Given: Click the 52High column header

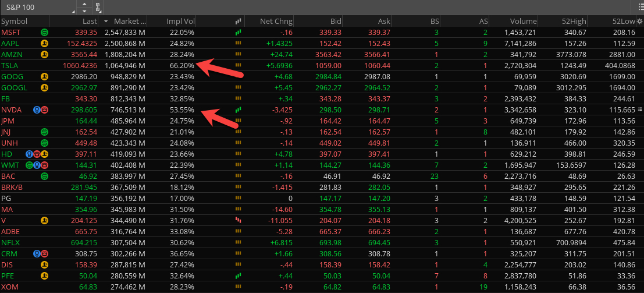Looking at the screenshot, I should [573, 21].
